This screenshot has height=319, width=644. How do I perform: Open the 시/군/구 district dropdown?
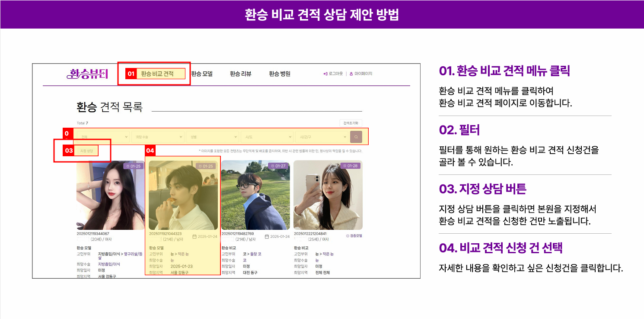tap(322, 137)
